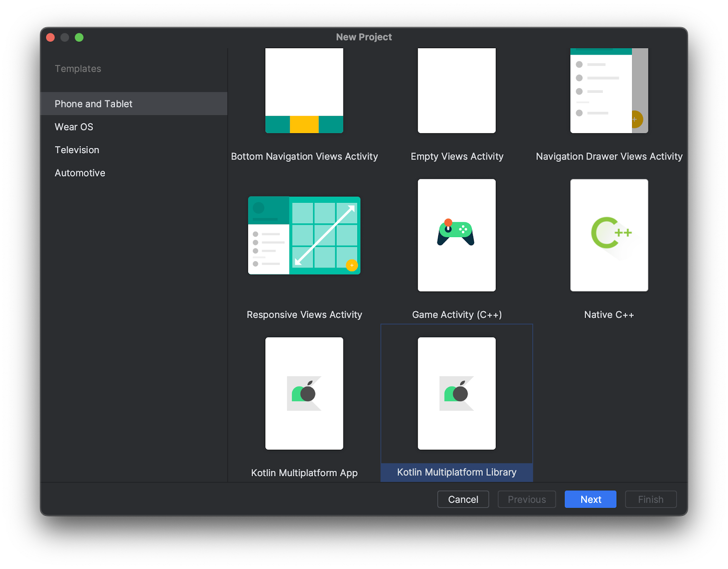Click the 'Empty Views Activity' label

pos(457,156)
